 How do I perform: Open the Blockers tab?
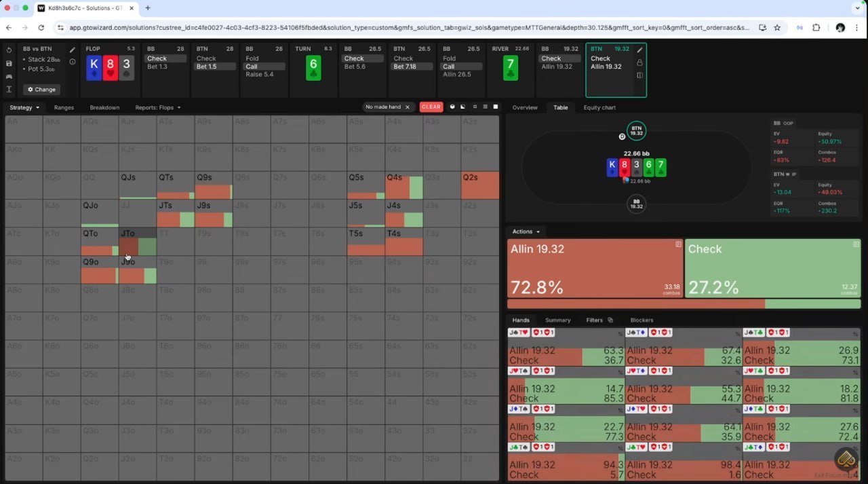[642, 320]
